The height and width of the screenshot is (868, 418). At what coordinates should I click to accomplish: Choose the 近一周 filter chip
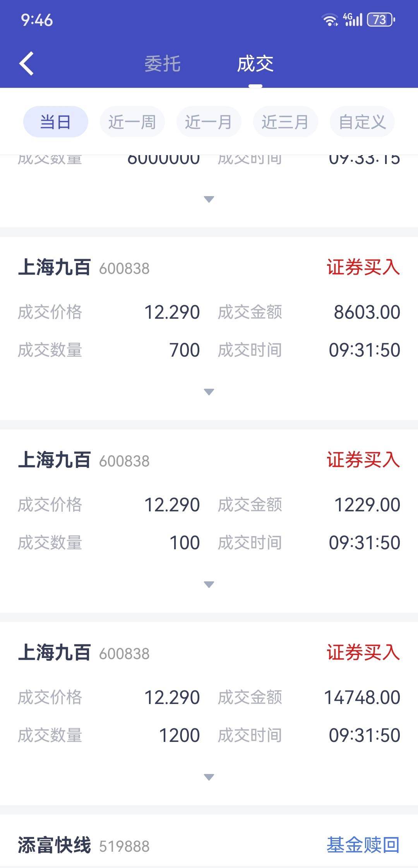point(132,122)
